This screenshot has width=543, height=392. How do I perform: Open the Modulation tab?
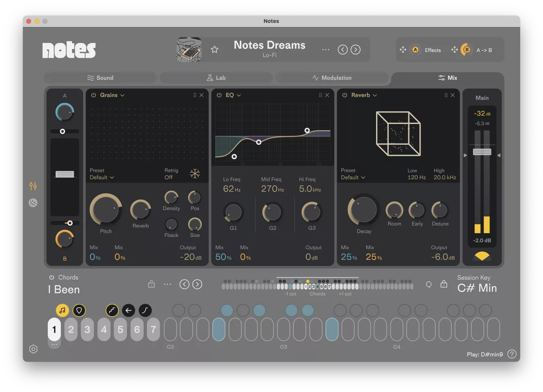[332, 77]
